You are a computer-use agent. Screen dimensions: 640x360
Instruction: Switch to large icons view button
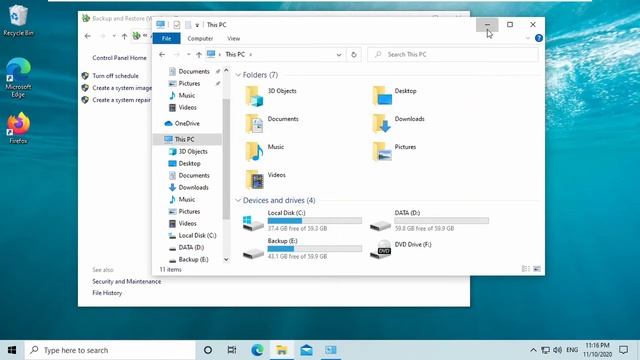537,269
